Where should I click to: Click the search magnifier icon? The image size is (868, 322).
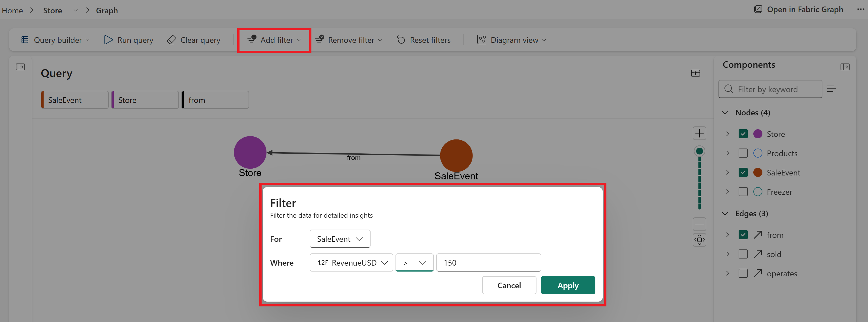coord(728,89)
